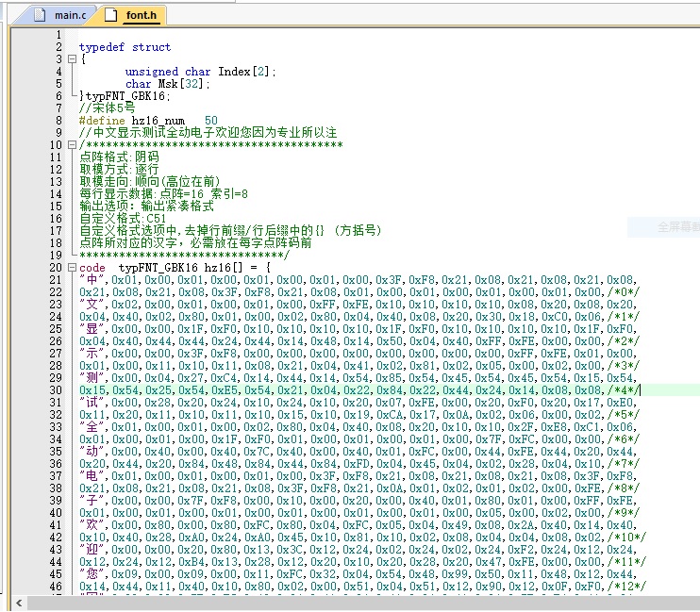Fold the hz16 array on line 20

coord(71,268)
